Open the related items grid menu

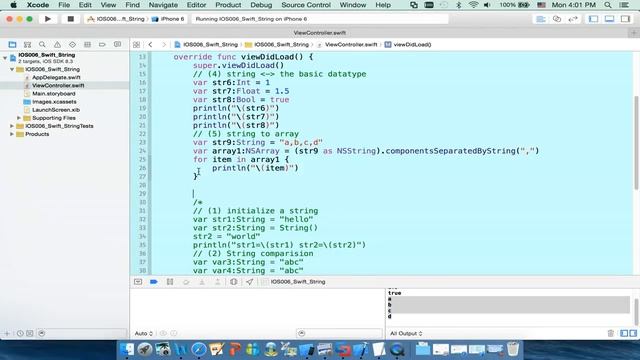136,44
